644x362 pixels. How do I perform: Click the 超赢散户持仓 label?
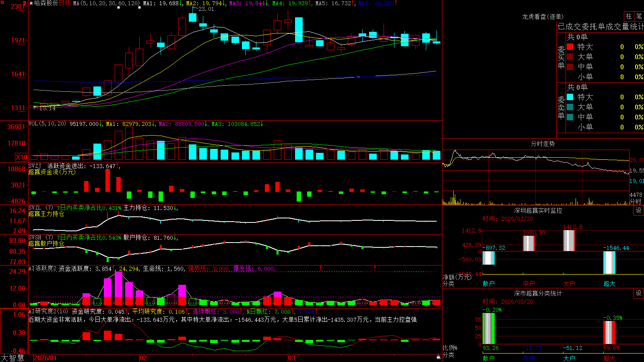[x=46, y=243]
